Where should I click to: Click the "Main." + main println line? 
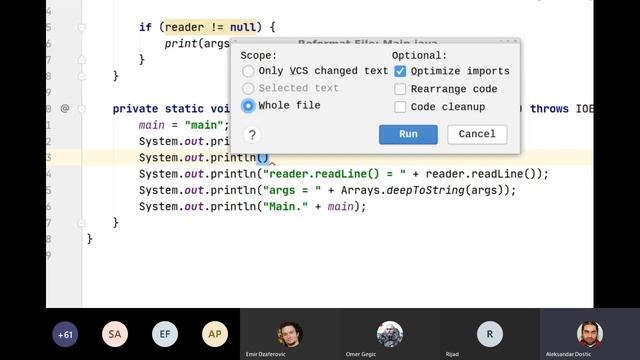point(252,207)
